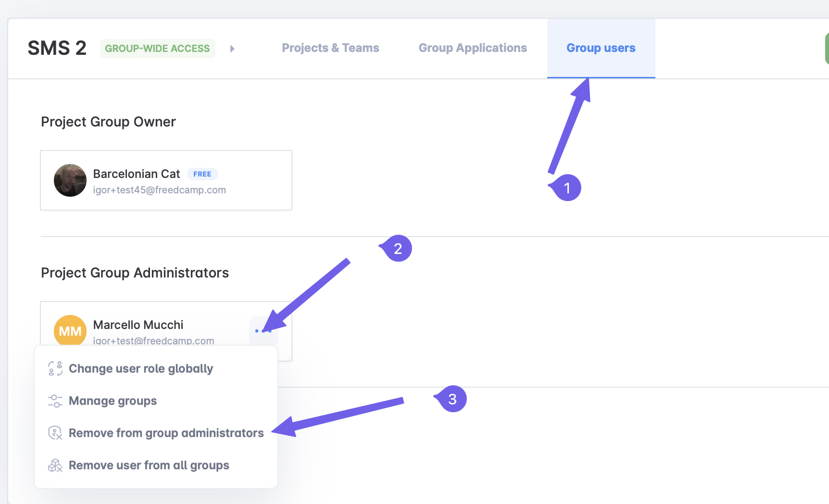Click the Remove user from all groups icon

[55, 465]
